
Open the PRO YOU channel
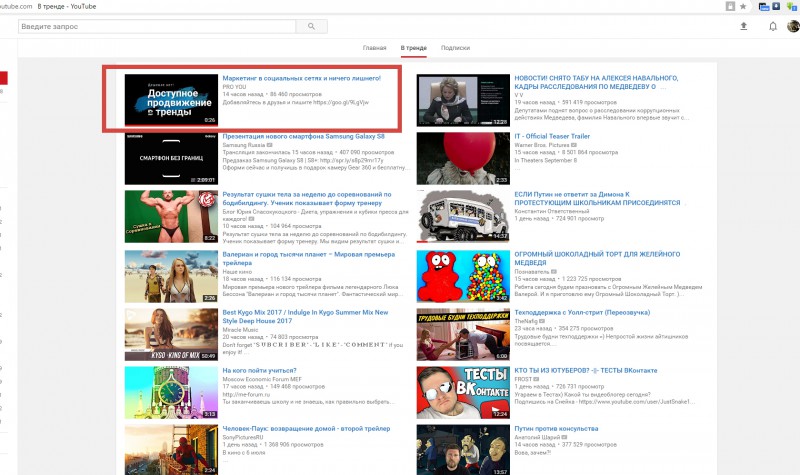[x=234, y=87]
